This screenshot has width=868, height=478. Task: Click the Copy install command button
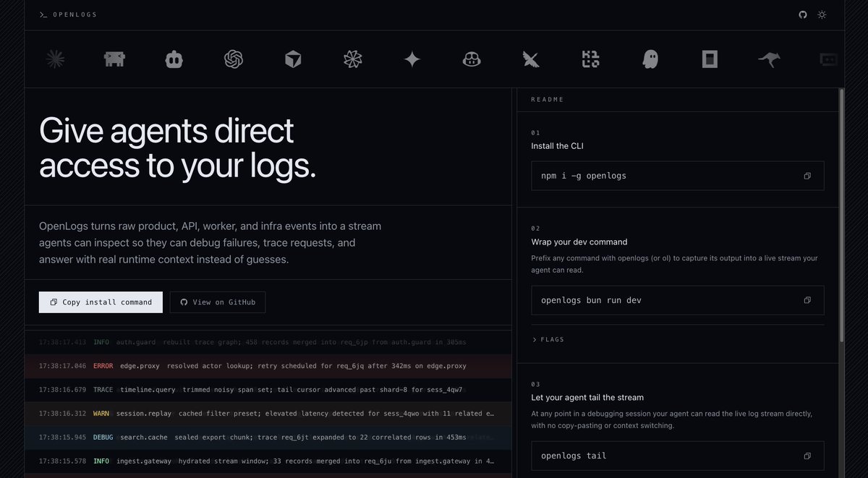101,302
